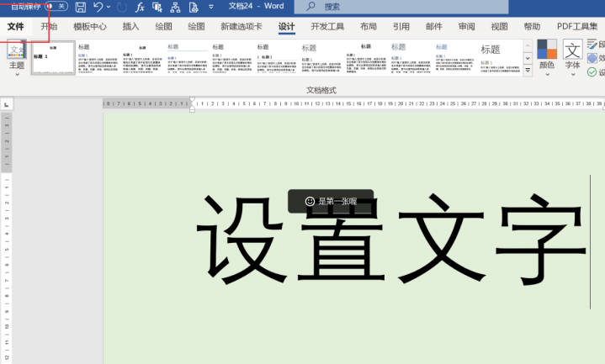
Task: Switch to the 开始 tab
Action: (x=49, y=26)
